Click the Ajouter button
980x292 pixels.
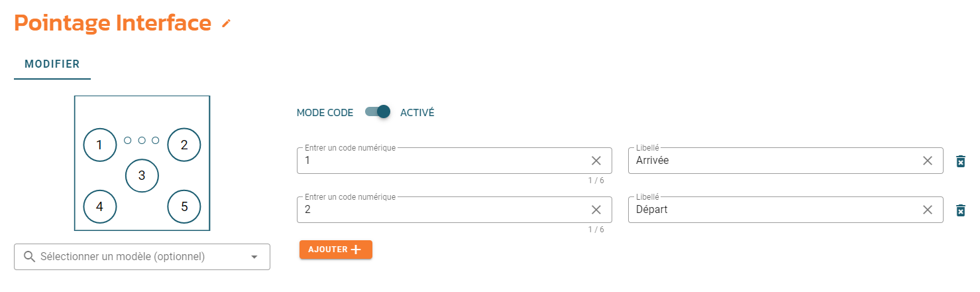coord(336,250)
